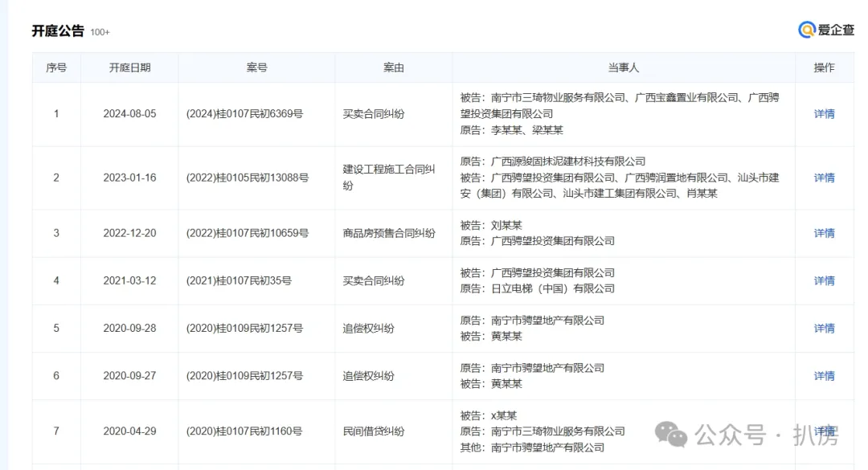Open 详情 for the 2020-09-28 hearing
Image resolution: width=868 pixels, height=470 pixels.
click(x=824, y=329)
